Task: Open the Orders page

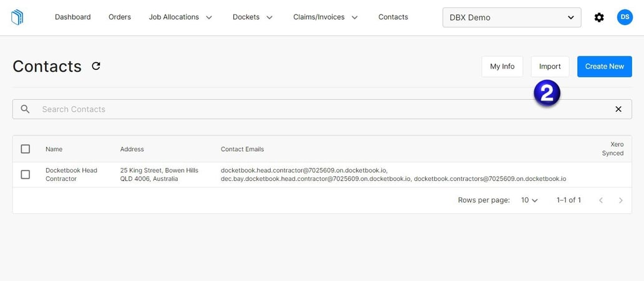Action: [120, 17]
